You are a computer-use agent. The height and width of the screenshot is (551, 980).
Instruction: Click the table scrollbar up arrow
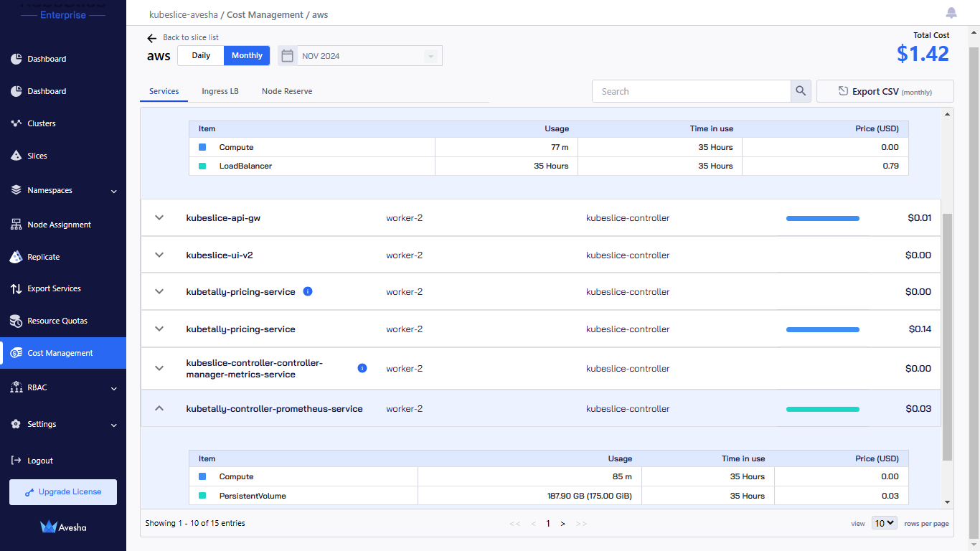(947, 113)
